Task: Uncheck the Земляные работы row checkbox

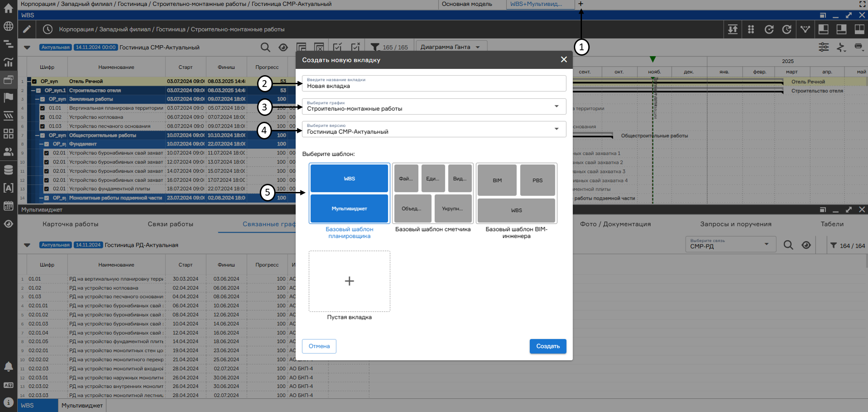Action: click(43, 99)
